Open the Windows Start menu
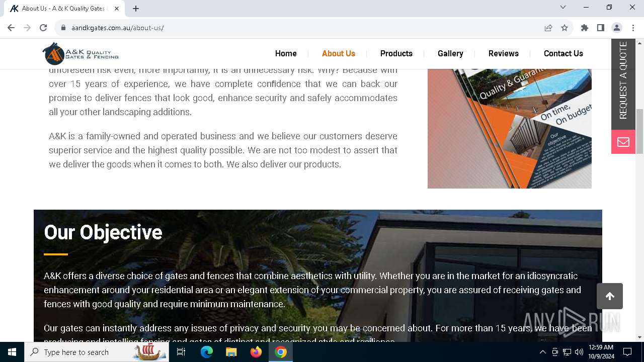The height and width of the screenshot is (362, 644). click(x=12, y=352)
